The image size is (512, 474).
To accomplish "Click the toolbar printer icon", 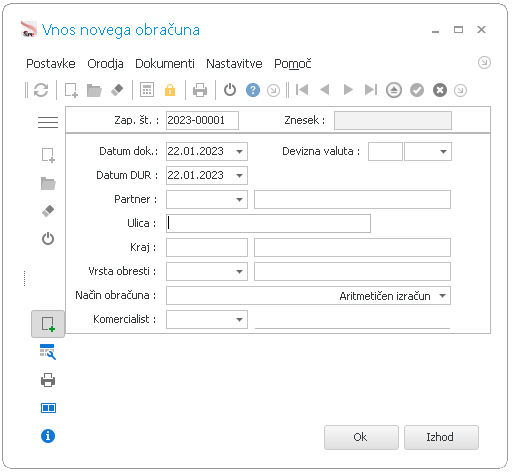I will (x=200, y=90).
